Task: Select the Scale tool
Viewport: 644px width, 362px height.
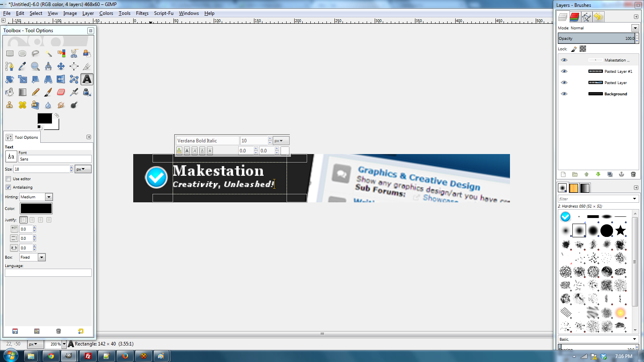Action: pos(23,79)
